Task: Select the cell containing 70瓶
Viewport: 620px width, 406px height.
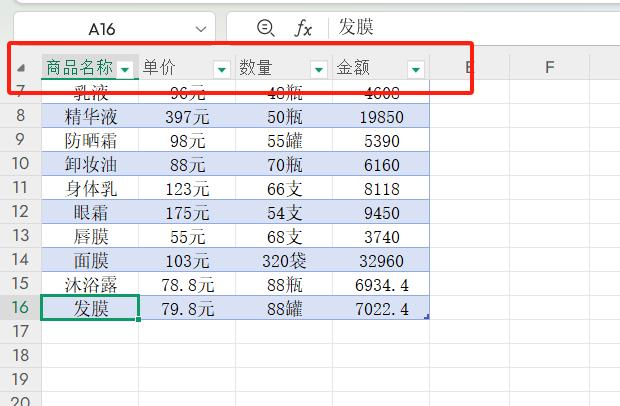Action: coord(284,164)
